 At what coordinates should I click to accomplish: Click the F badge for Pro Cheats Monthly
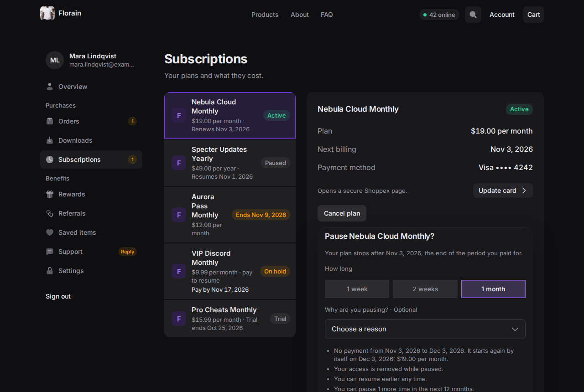click(x=179, y=319)
